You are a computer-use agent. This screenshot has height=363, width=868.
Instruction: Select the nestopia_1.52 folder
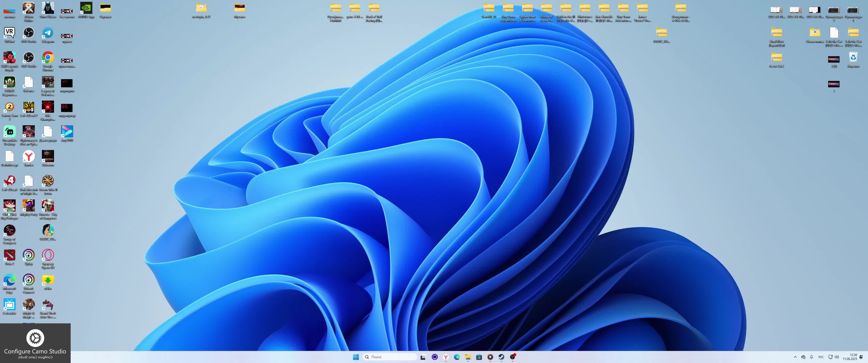click(x=201, y=10)
